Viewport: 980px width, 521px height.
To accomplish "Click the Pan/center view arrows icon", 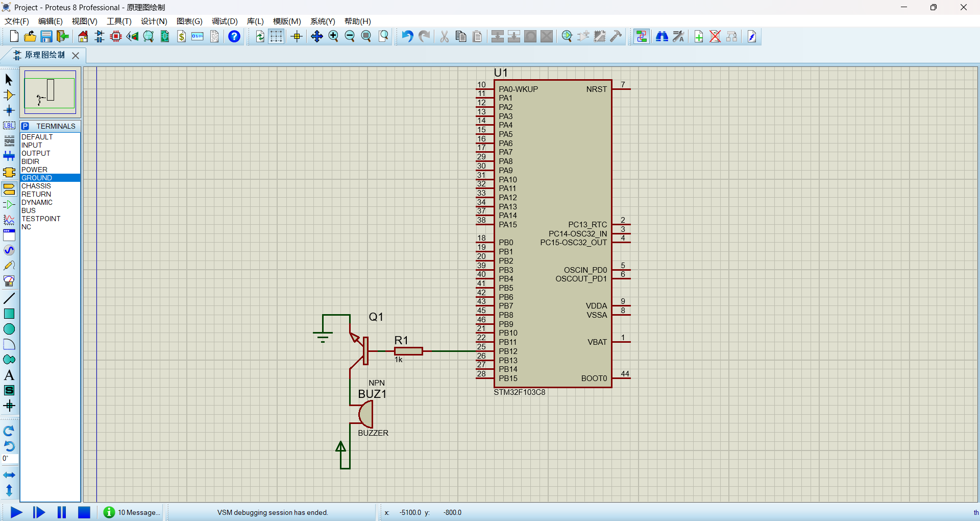I will click(x=317, y=36).
